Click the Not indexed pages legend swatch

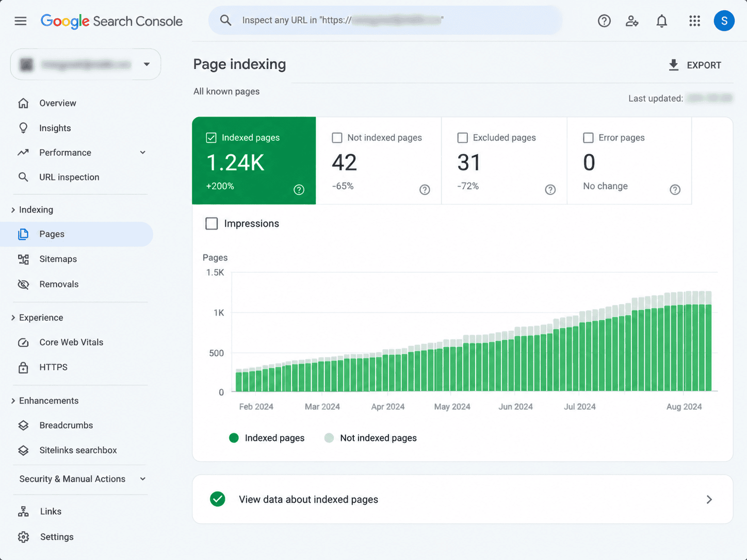click(329, 438)
